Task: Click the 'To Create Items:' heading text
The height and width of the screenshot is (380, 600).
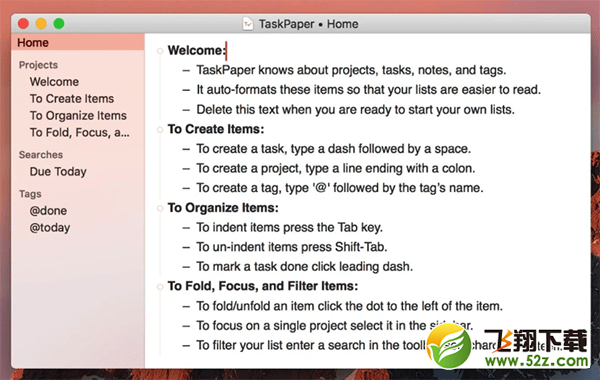Action: pos(216,129)
